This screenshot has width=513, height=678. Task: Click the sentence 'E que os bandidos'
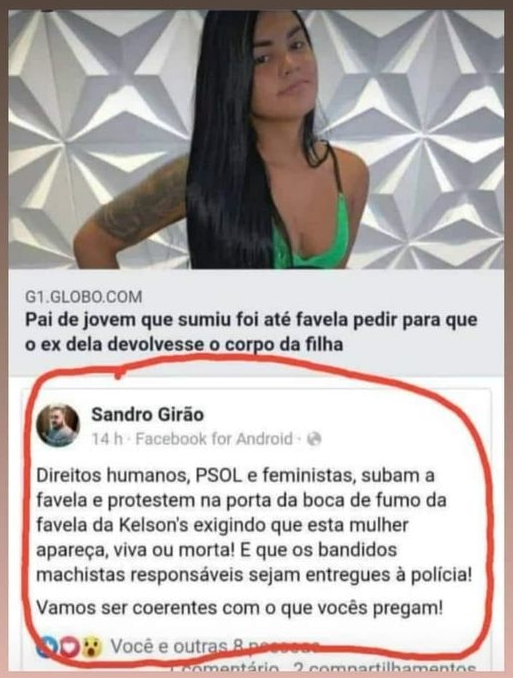(318, 550)
